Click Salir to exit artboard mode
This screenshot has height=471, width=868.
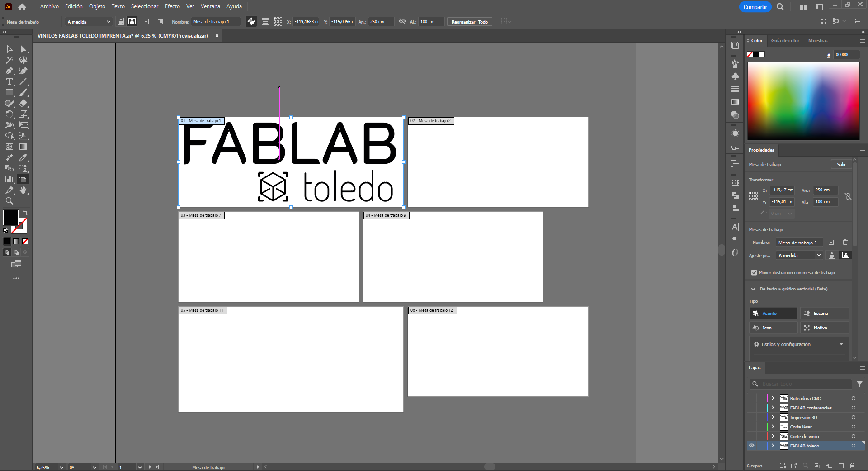tap(841, 165)
